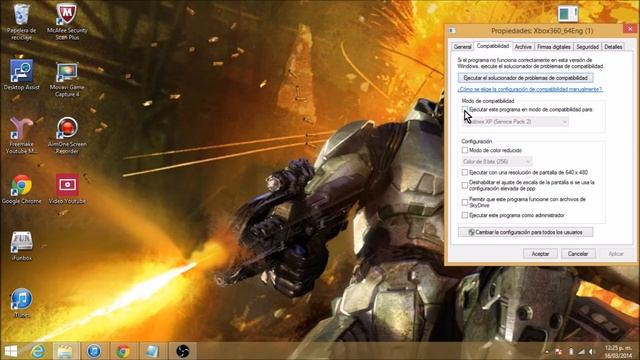The height and width of the screenshot is (360, 640).
Task: Click the floating widget above the dialog
Action: [x=568, y=13]
